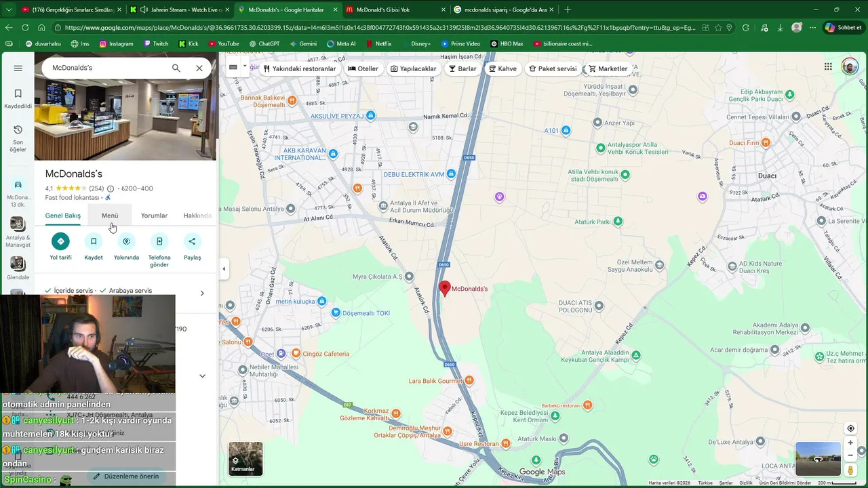Switch to the Jahrein Stream browser tab
The image size is (868, 488).
click(x=180, y=9)
